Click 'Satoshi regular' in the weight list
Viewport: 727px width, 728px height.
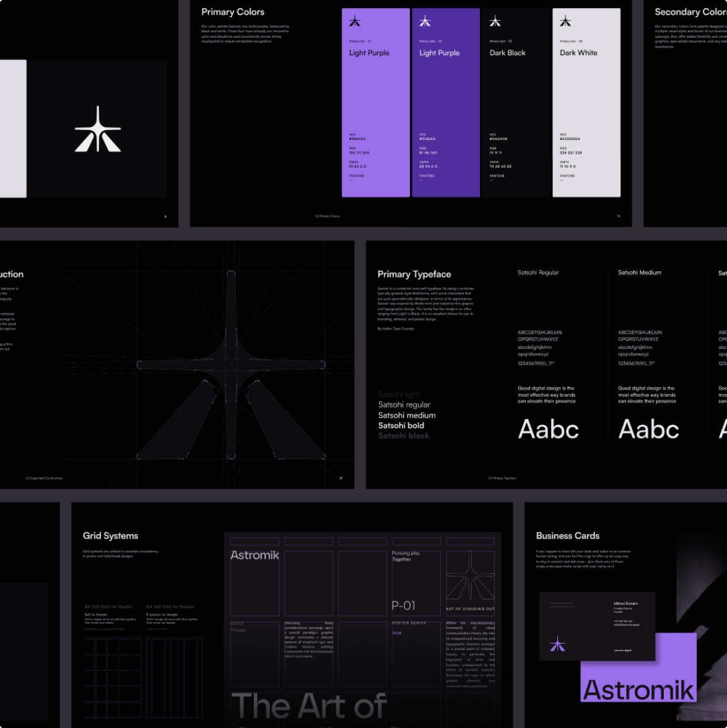[404, 405]
